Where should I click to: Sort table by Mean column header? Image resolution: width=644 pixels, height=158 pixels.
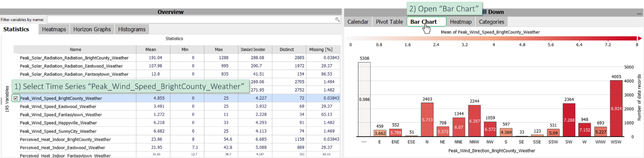click(x=153, y=49)
